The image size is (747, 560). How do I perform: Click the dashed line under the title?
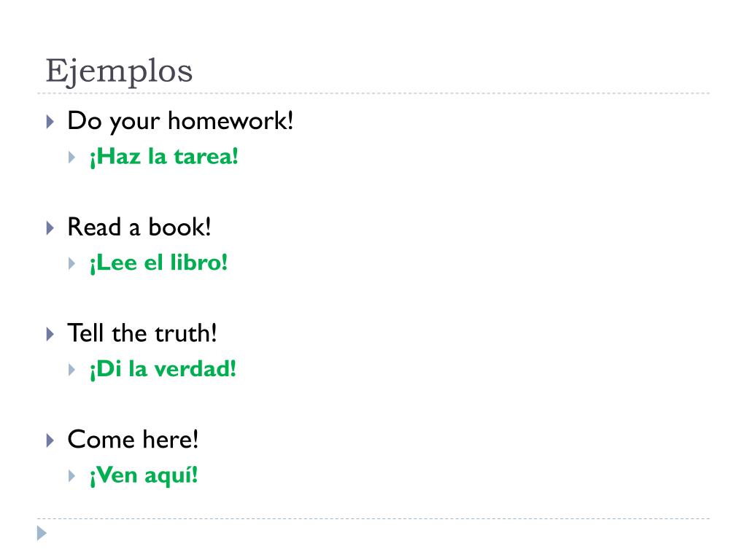tap(373, 93)
